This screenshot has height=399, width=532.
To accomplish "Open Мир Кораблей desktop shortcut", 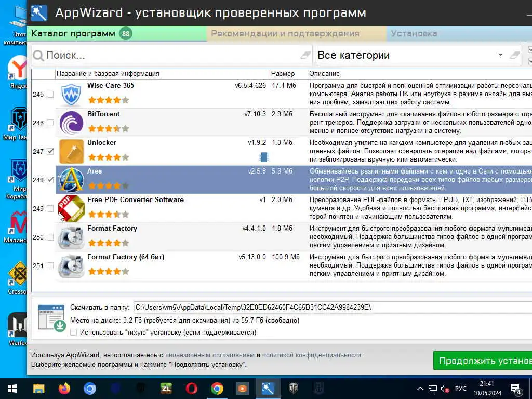I will (x=17, y=180).
